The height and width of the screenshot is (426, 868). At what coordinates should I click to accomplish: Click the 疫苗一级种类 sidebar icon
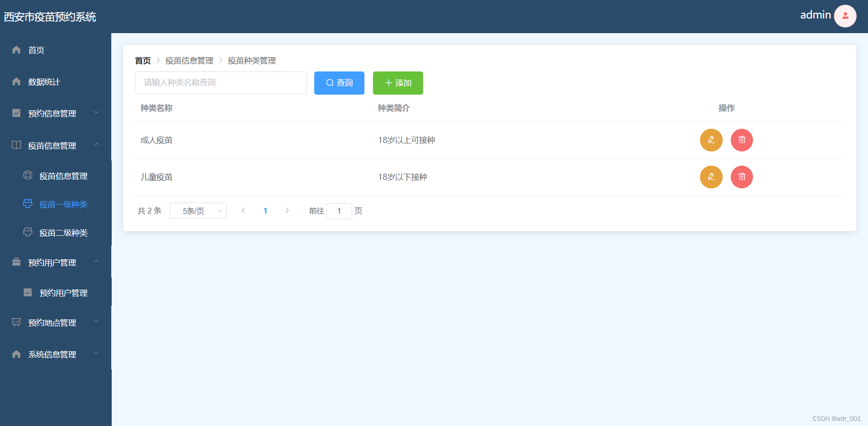tap(27, 204)
